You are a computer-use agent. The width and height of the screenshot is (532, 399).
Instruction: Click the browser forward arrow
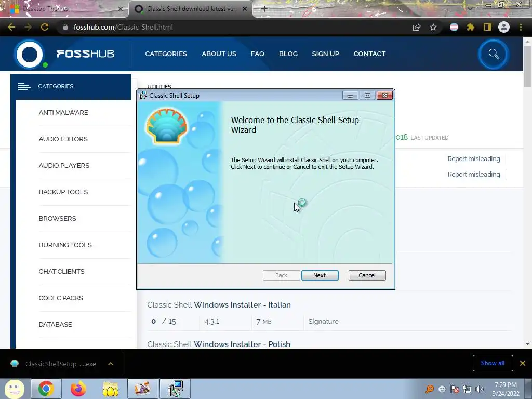[x=28, y=27]
